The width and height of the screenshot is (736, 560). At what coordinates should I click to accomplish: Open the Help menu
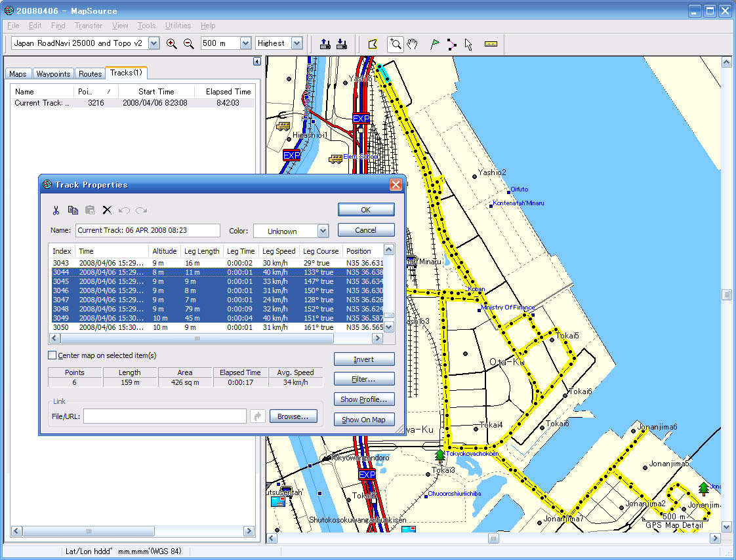point(208,26)
